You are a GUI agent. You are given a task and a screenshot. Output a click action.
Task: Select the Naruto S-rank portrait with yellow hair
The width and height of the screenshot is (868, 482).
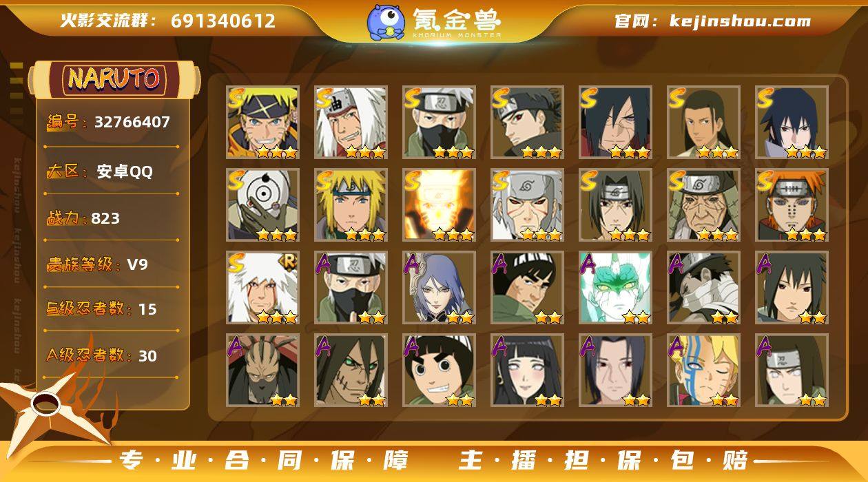262,123
